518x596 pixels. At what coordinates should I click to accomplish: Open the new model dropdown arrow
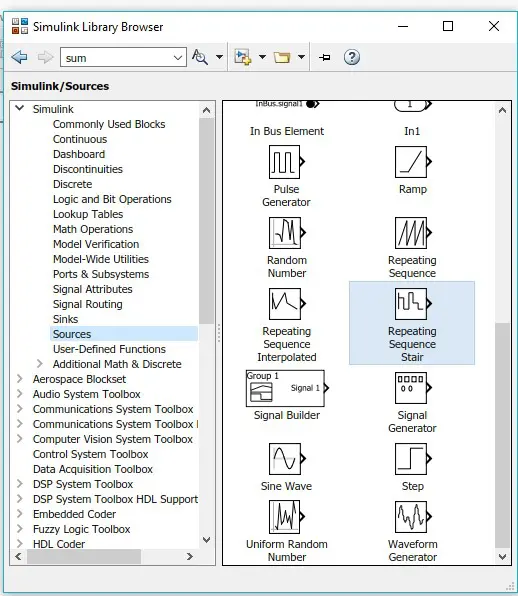pos(262,57)
